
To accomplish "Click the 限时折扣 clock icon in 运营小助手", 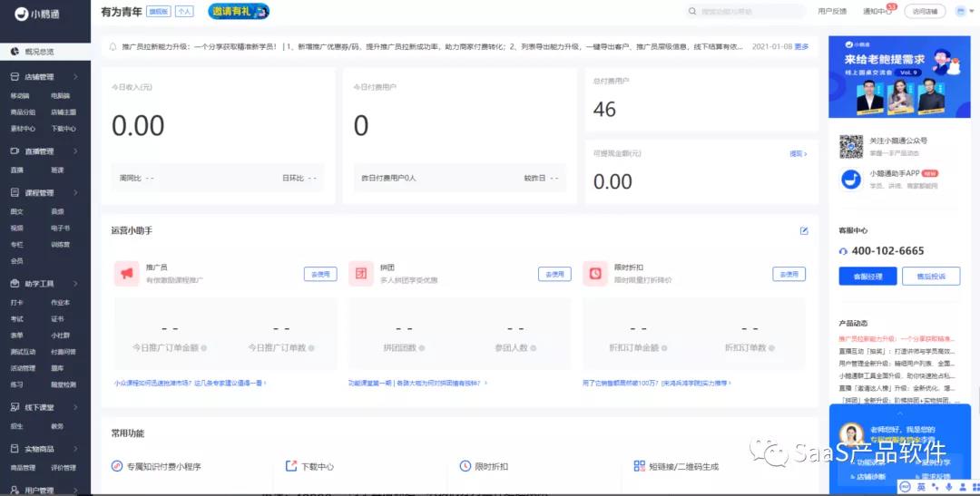I will (595, 273).
